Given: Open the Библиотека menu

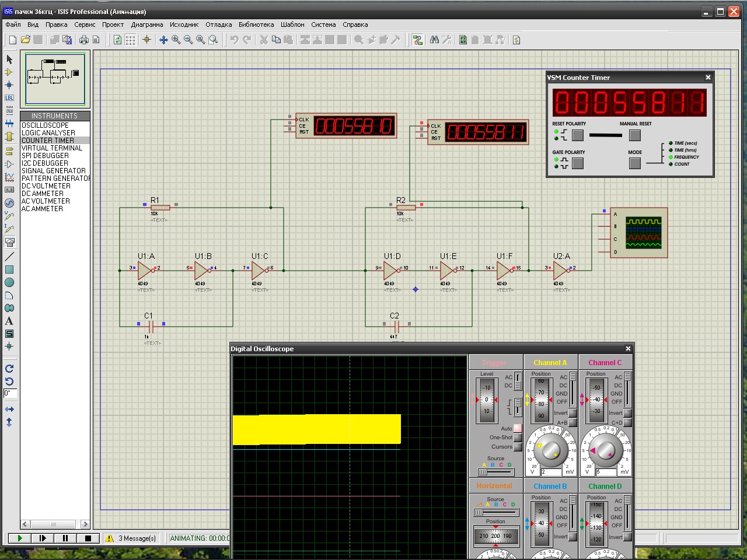Looking at the screenshot, I should 256,24.
